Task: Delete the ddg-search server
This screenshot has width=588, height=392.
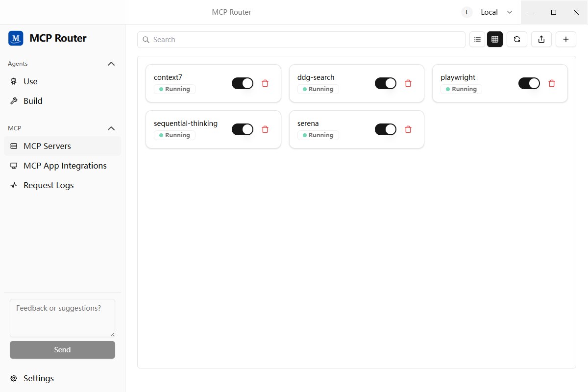Action: [x=408, y=83]
